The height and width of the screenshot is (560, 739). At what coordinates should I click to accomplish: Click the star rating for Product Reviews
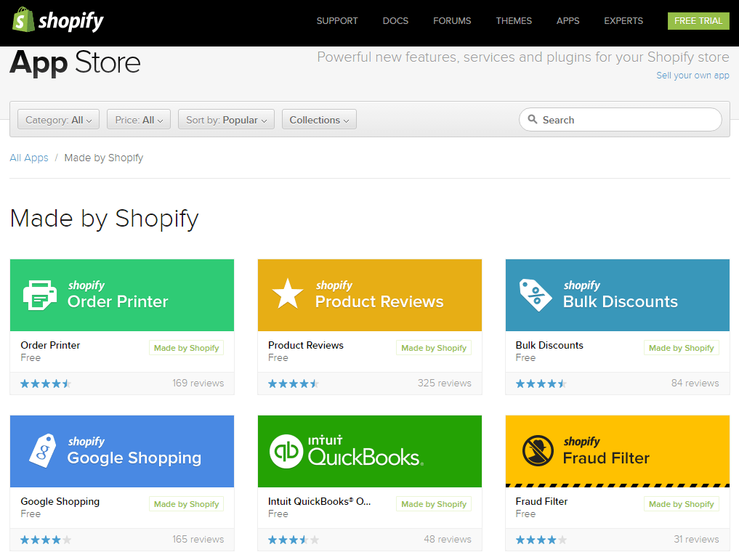pos(294,383)
